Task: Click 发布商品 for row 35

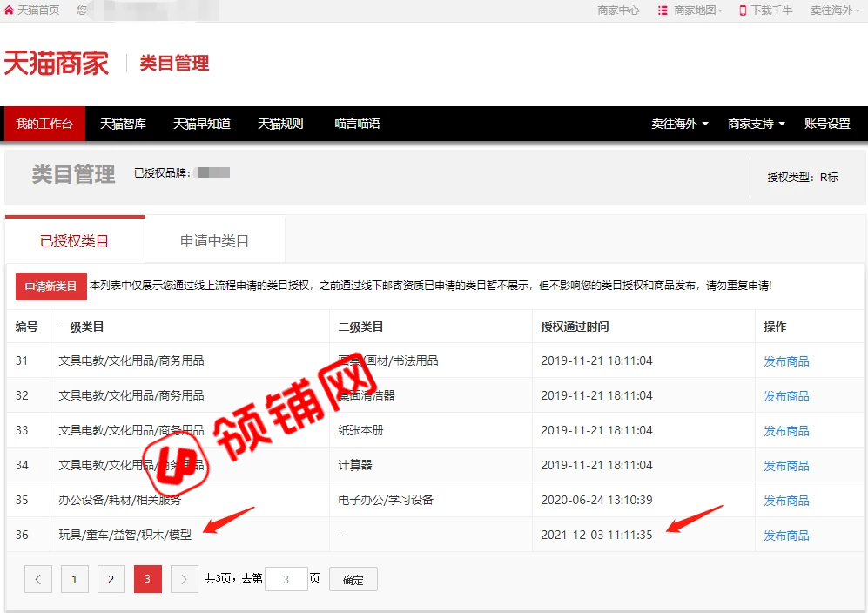Action: pos(786,501)
